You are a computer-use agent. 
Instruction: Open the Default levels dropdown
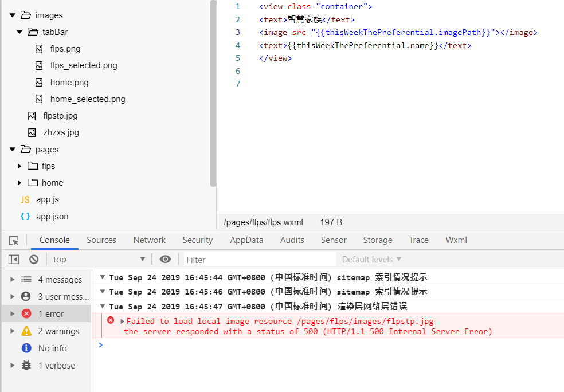pyautogui.click(x=371, y=260)
